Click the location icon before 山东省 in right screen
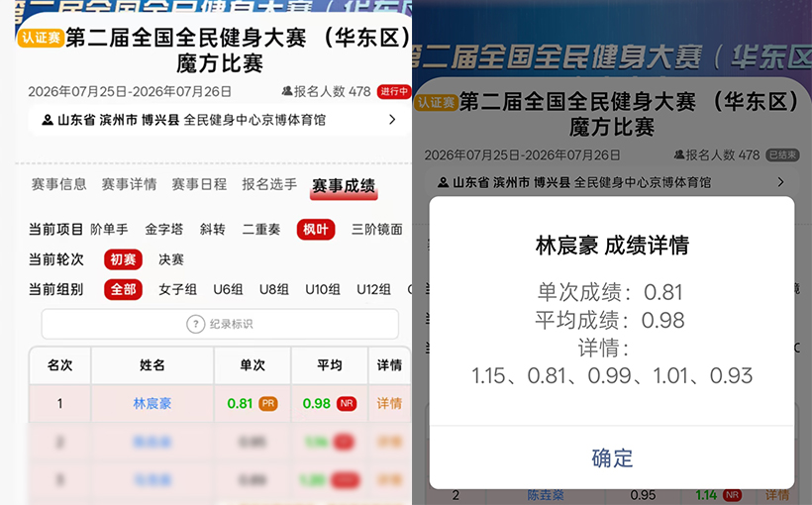This screenshot has width=812, height=505. [x=444, y=182]
